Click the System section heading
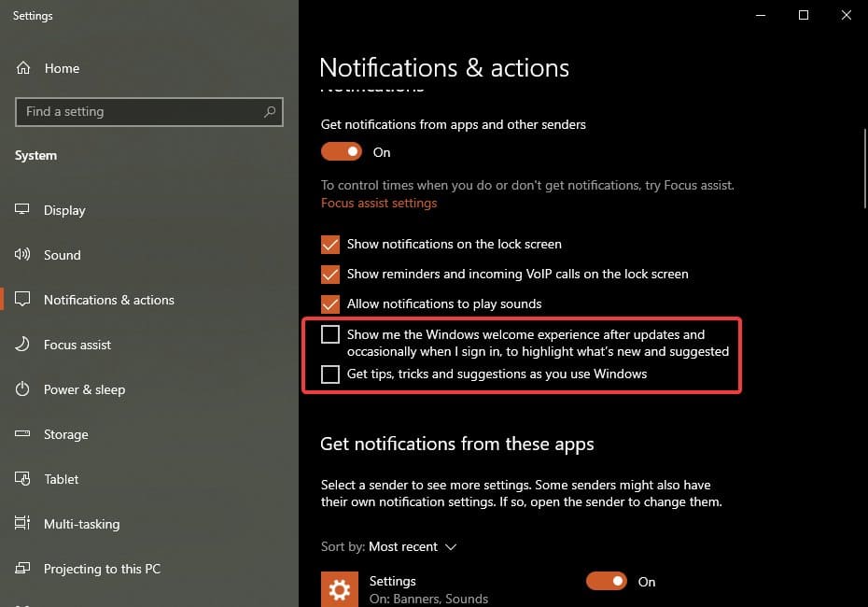Viewport: 868px width, 607px height. (36, 156)
